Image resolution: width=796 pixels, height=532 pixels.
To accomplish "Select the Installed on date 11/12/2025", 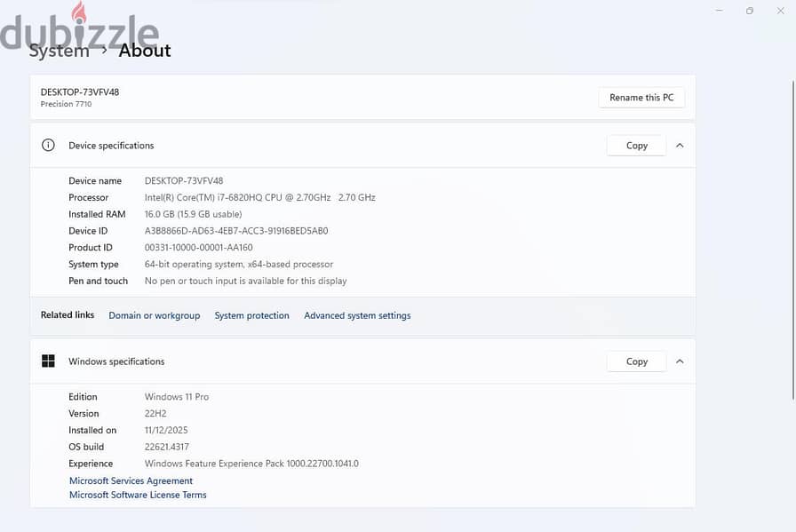I will (166, 431).
